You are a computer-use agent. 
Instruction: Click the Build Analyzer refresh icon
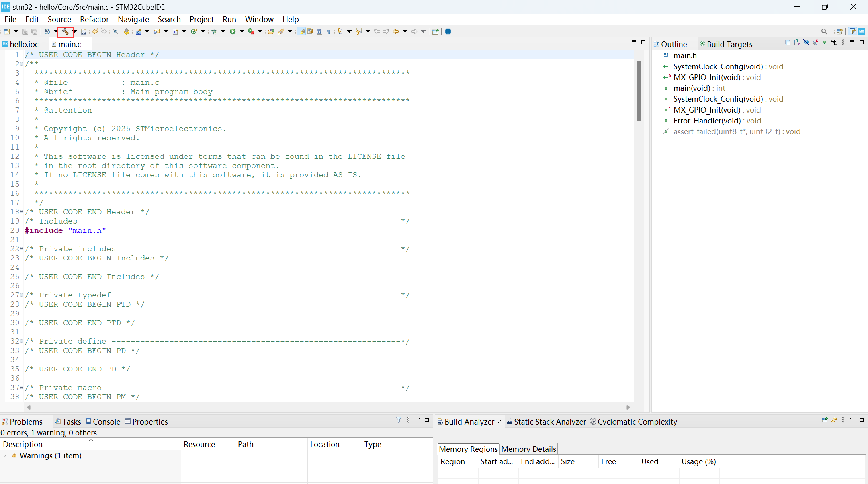(834, 420)
